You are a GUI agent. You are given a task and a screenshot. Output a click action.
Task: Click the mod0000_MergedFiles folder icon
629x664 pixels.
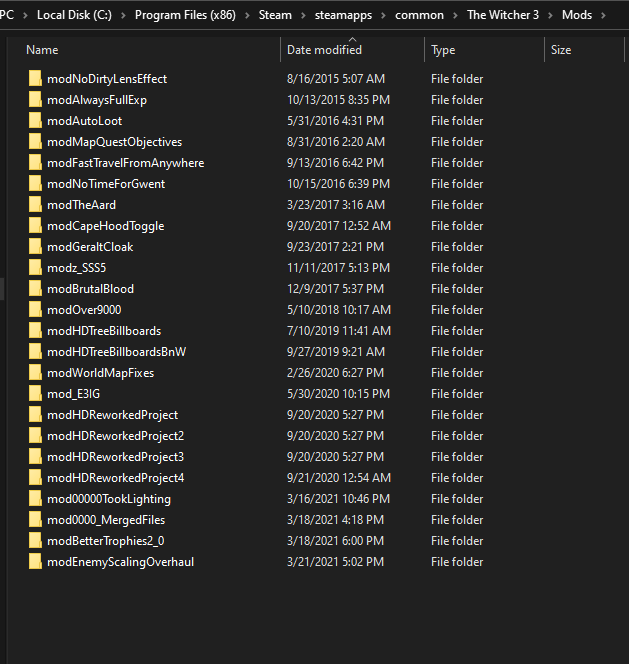pos(35,520)
